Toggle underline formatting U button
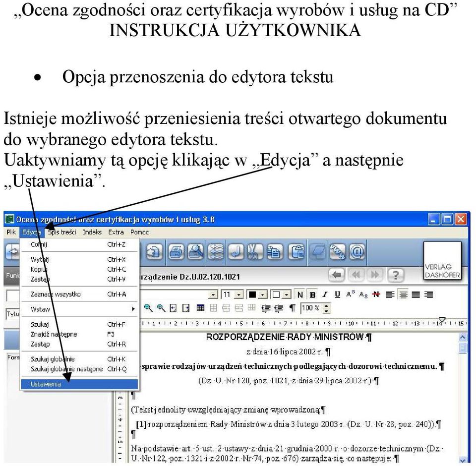 [337, 294]
